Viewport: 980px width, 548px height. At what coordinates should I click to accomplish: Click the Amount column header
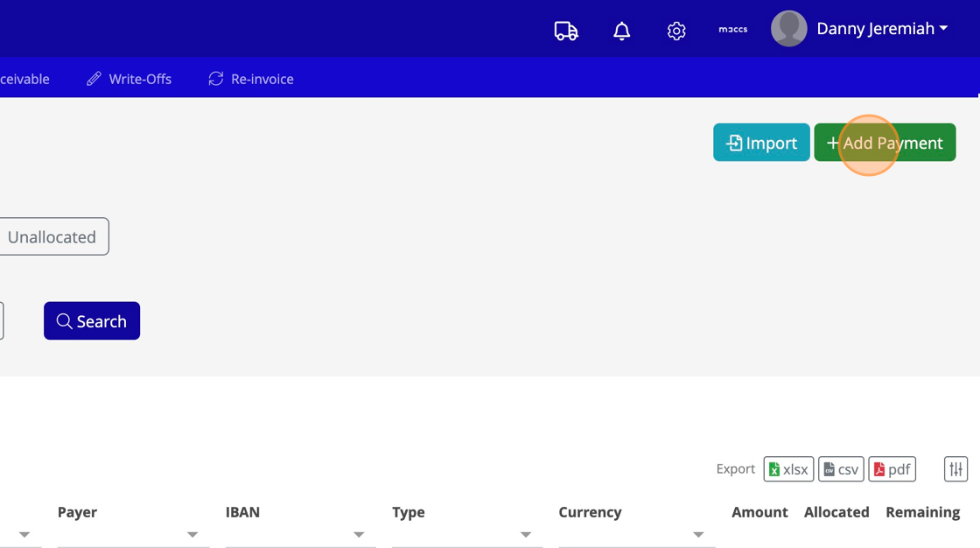759,512
